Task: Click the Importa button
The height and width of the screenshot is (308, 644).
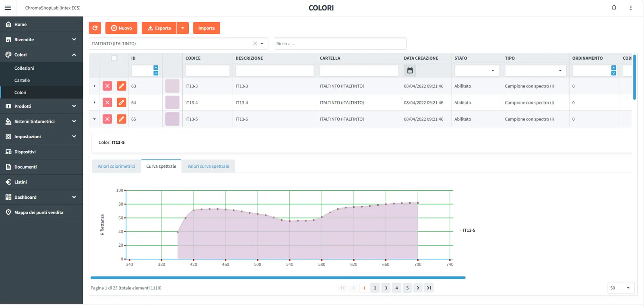Action: tap(206, 28)
